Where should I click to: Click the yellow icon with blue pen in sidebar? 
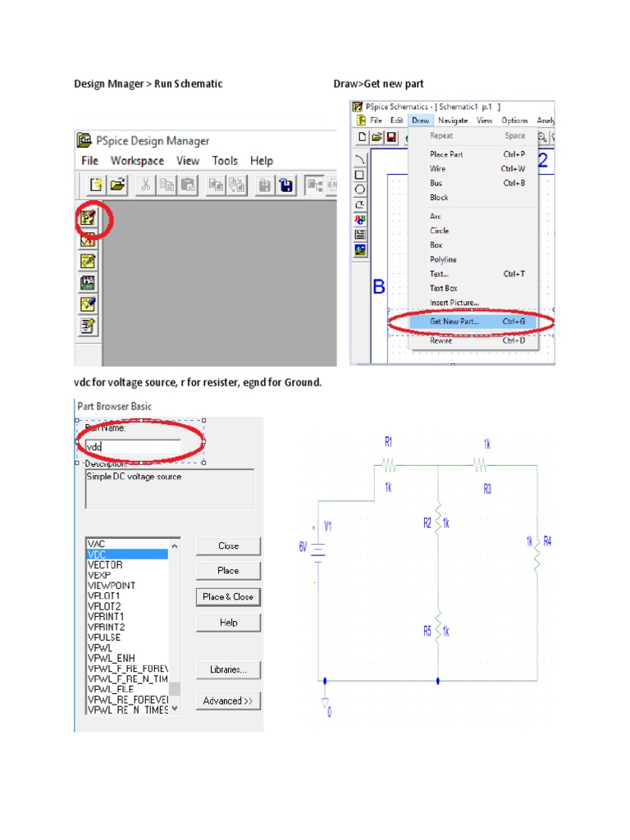pos(88,304)
